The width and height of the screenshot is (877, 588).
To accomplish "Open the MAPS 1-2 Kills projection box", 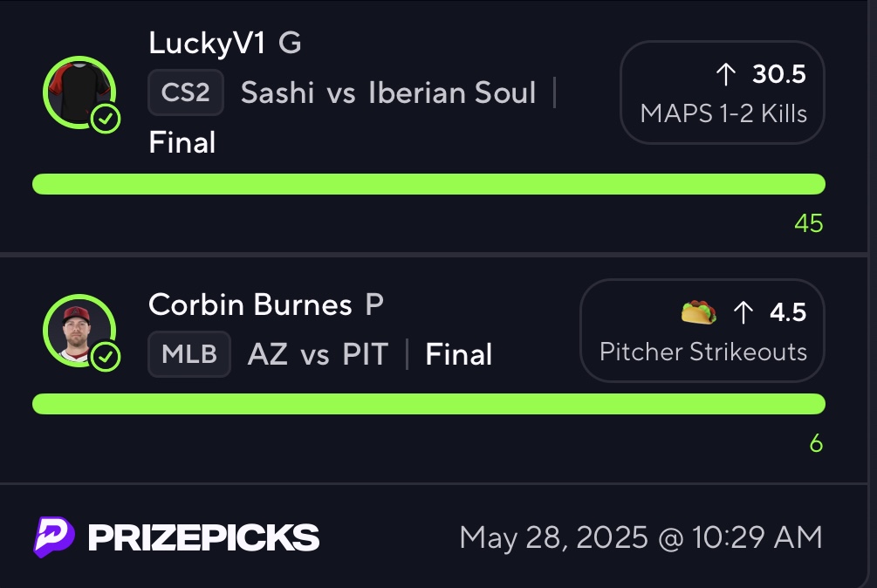I will click(x=722, y=92).
